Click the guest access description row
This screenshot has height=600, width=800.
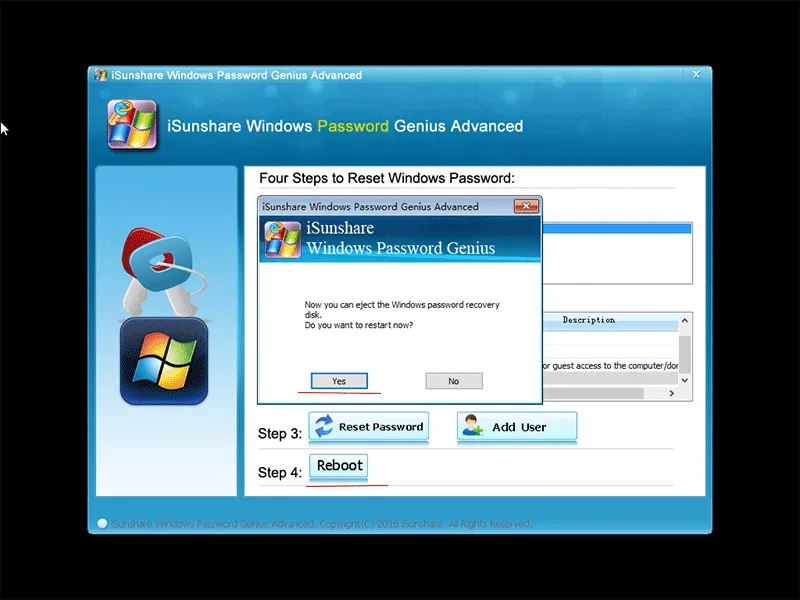[x=610, y=365]
